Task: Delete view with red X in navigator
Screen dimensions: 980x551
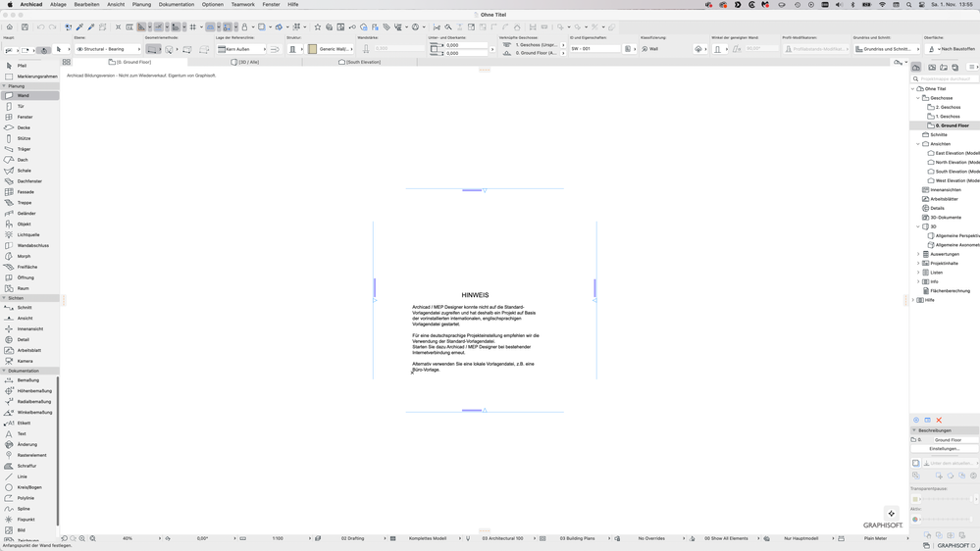Action: tap(939, 420)
